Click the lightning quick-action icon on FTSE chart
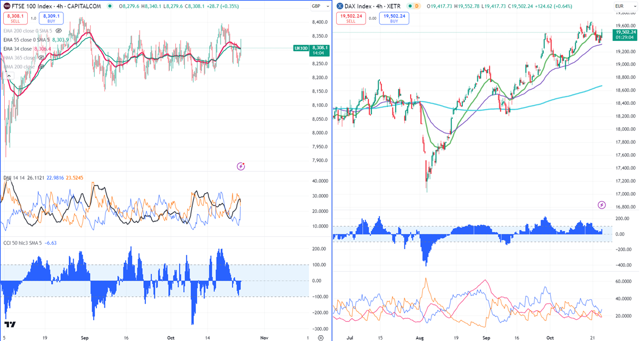644x341 pixels. [241, 166]
